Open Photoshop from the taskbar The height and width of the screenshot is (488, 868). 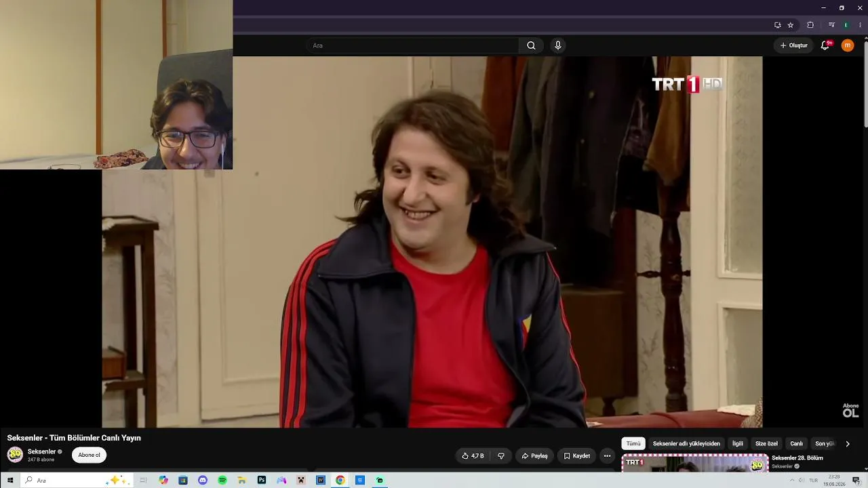pos(262,480)
